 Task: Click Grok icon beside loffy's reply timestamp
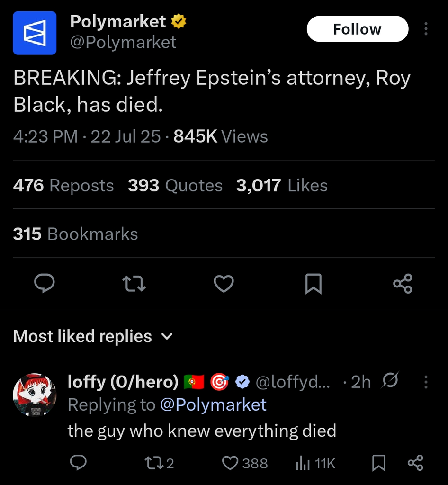(390, 380)
